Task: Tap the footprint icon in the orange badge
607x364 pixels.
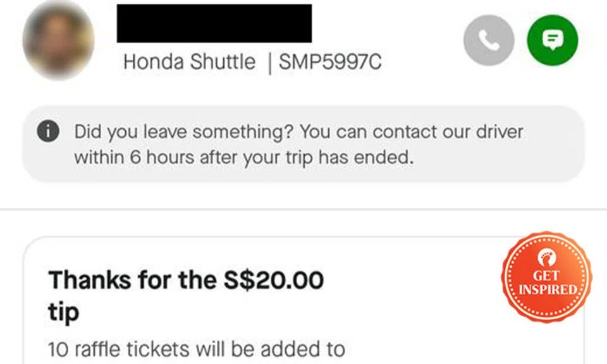Action: click(546, 258)
